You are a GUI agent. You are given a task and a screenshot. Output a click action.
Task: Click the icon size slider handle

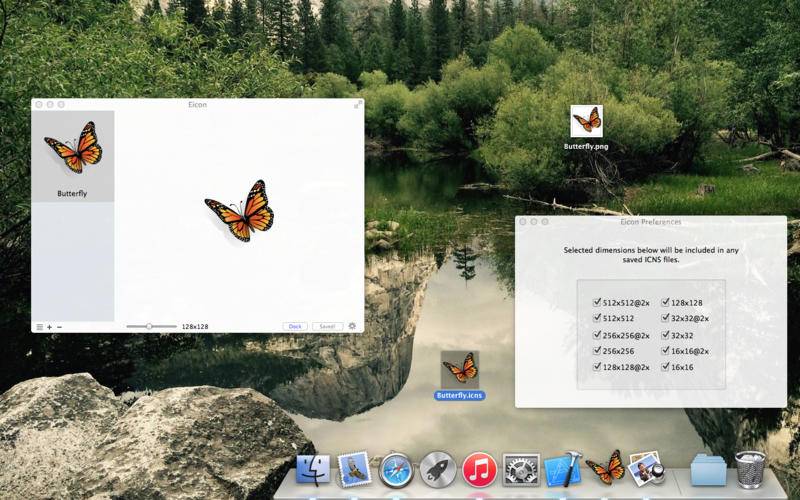[x=149, y=326]
